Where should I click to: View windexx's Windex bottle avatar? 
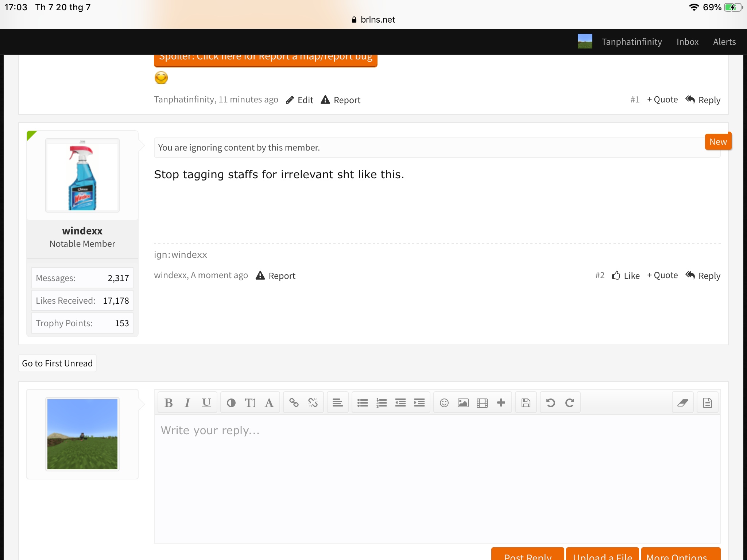tap(82, 175)
